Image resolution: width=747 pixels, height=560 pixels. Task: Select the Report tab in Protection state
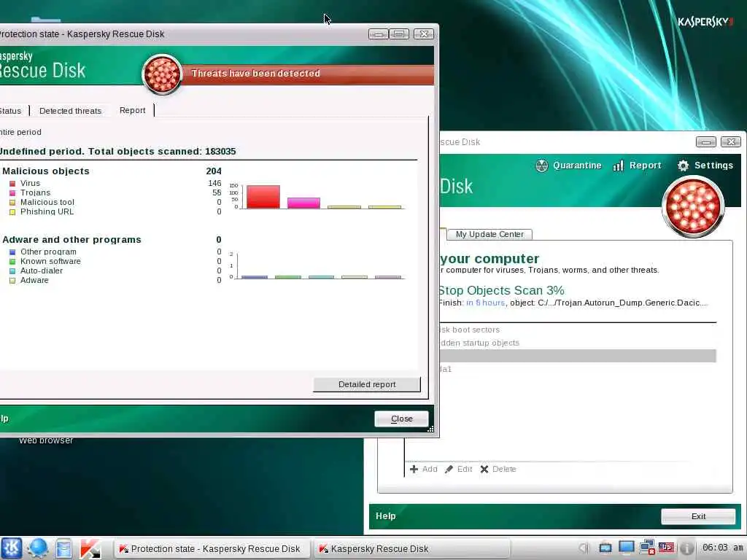(133, 110)
